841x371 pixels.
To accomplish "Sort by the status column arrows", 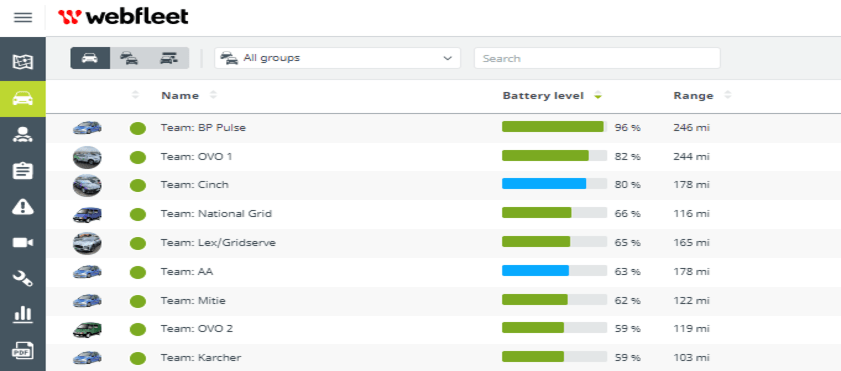I will 135,95.
